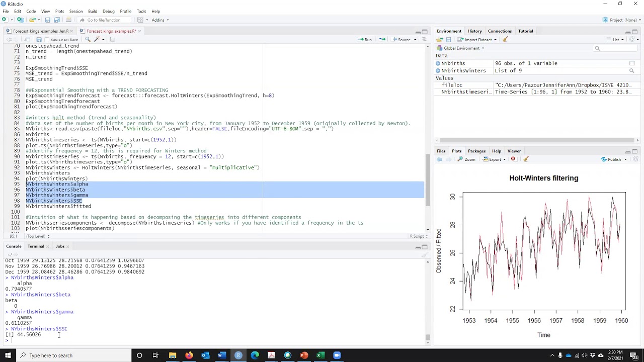Clear the console with the broom icon
644x362 pixels.
[x=425, y=255]
